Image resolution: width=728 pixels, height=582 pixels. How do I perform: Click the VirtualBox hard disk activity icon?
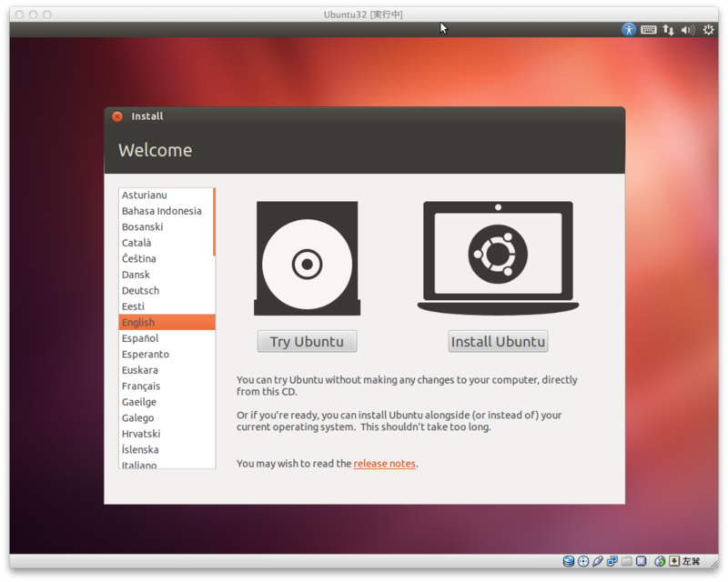569,561
